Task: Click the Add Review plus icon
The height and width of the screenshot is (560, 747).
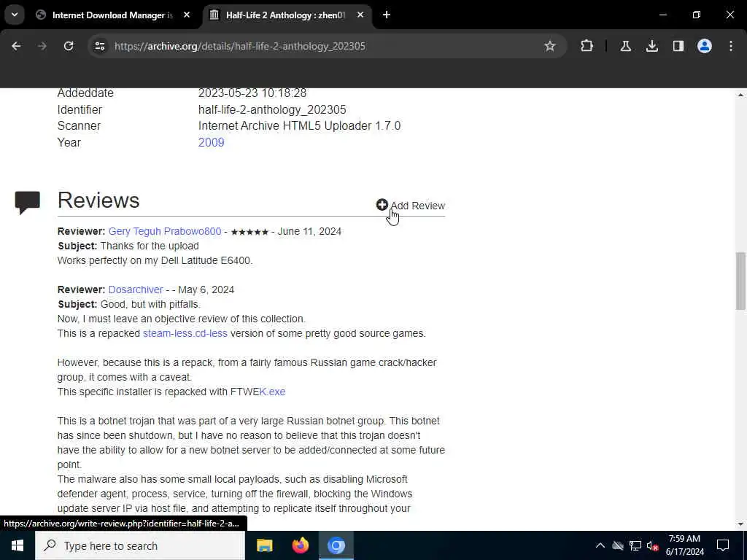Action: tap(382, 205)
